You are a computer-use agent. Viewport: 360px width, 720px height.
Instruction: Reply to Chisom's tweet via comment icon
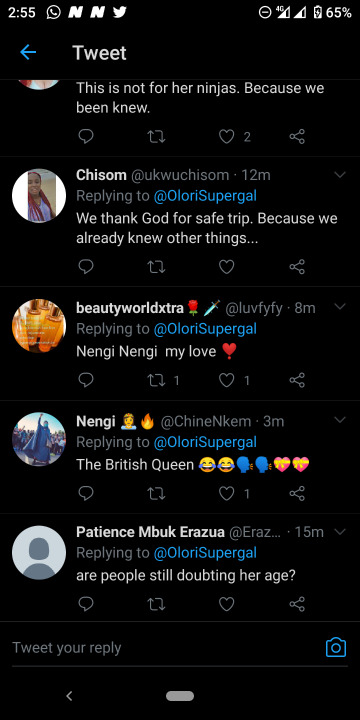(x=86, y=266)
